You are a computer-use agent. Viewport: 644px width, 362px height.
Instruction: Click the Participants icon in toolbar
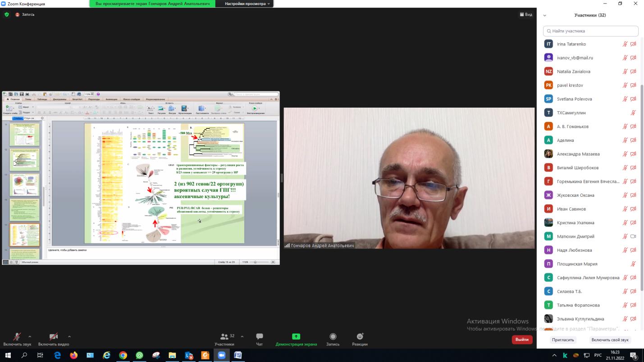224,337
